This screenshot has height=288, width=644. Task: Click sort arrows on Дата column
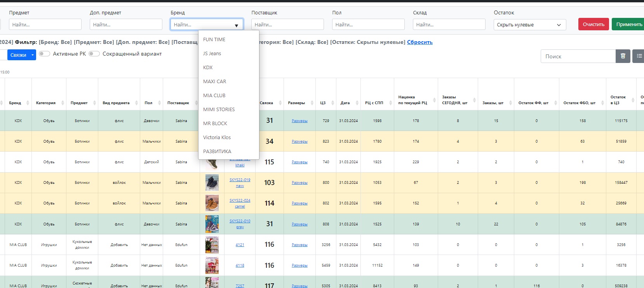(x=357, y=103)
